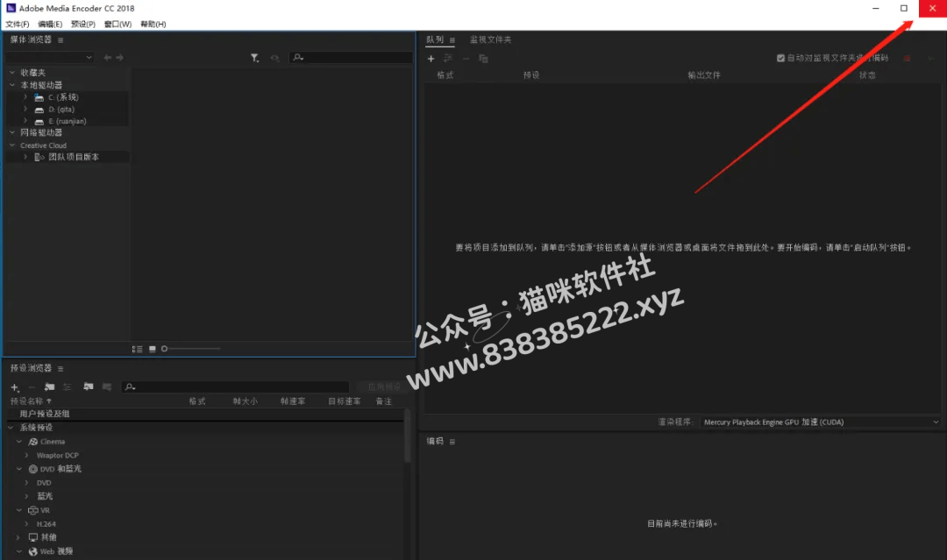Open the 窗口(W) menu
Viewport: 947px width, 560px height.
pos(117,25)
